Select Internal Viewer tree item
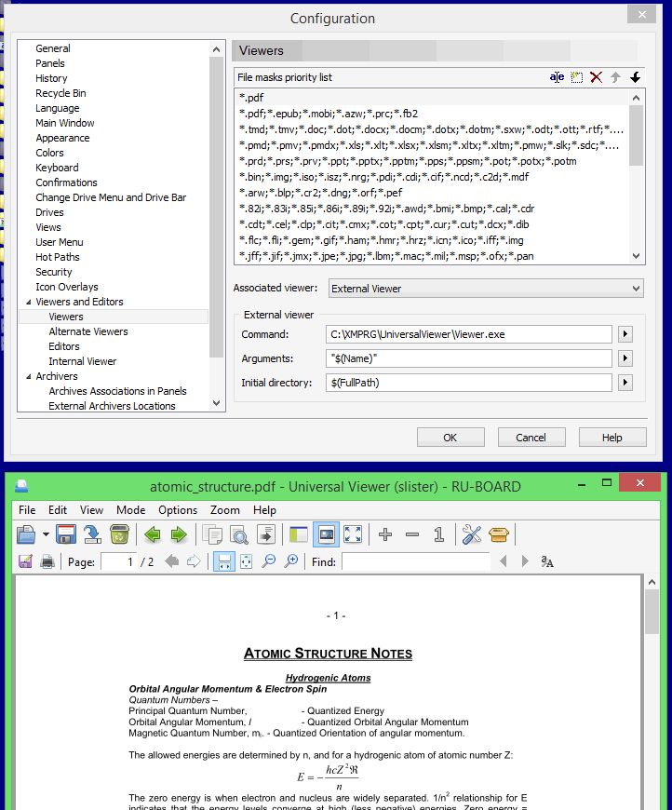 coord(83,361)
